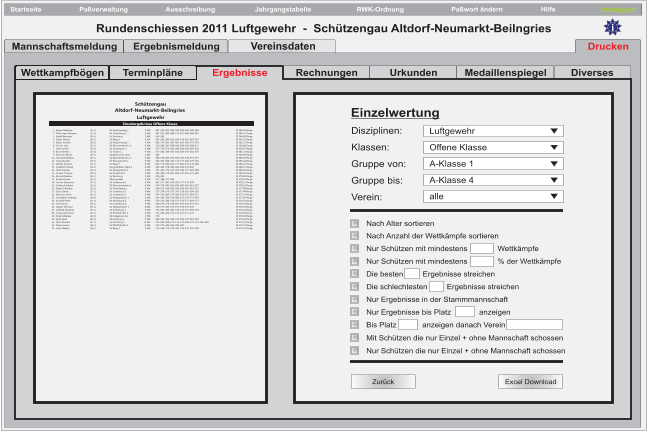The image size is (647, 432).
Task: Enable Die besten Ergebnisse streichen checkbox
Action: pos(354,274)
